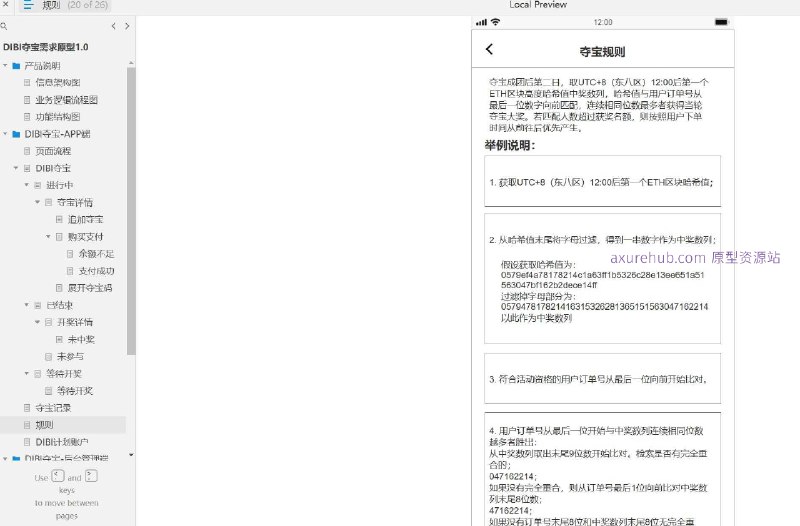
Task: Click step 1 box about ETH区块哈希值
Action: tap(602, 181)
